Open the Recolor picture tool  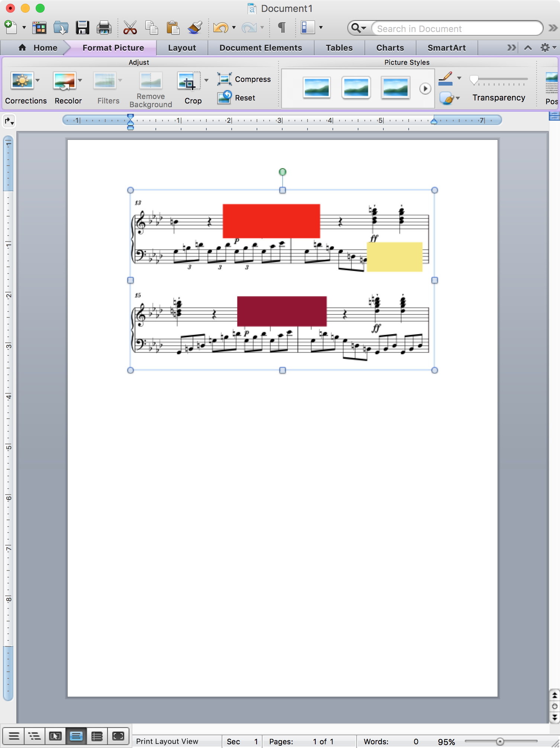[64, 81]
